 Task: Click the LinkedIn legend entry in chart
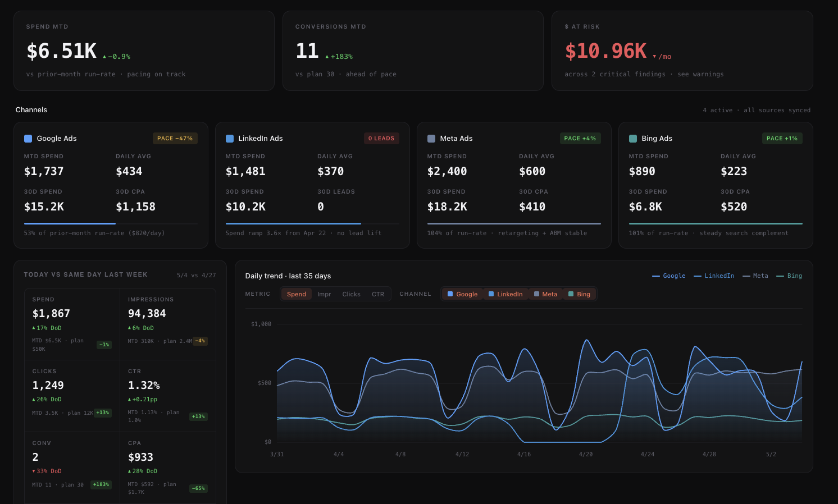coord(714,276)
